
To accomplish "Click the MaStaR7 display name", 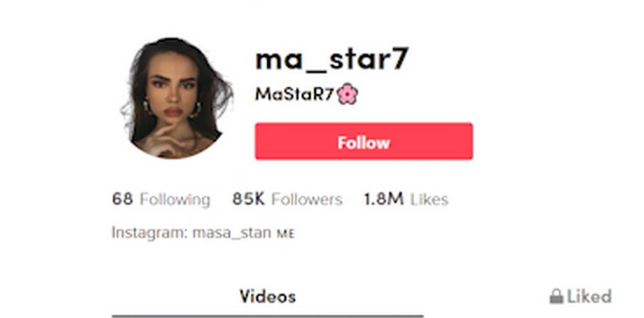I will click(294, 94).
